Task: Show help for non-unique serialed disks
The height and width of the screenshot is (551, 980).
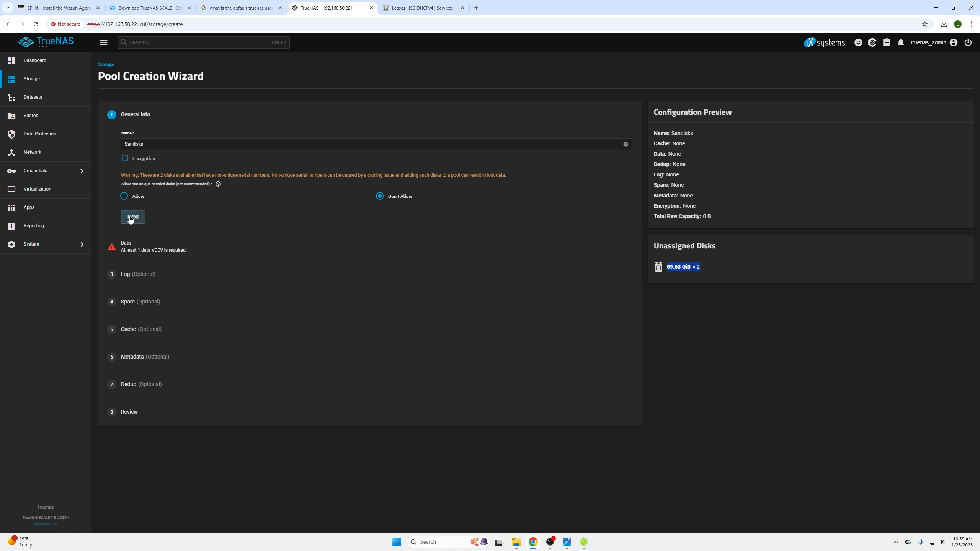Action: click(x=218, y=184)
